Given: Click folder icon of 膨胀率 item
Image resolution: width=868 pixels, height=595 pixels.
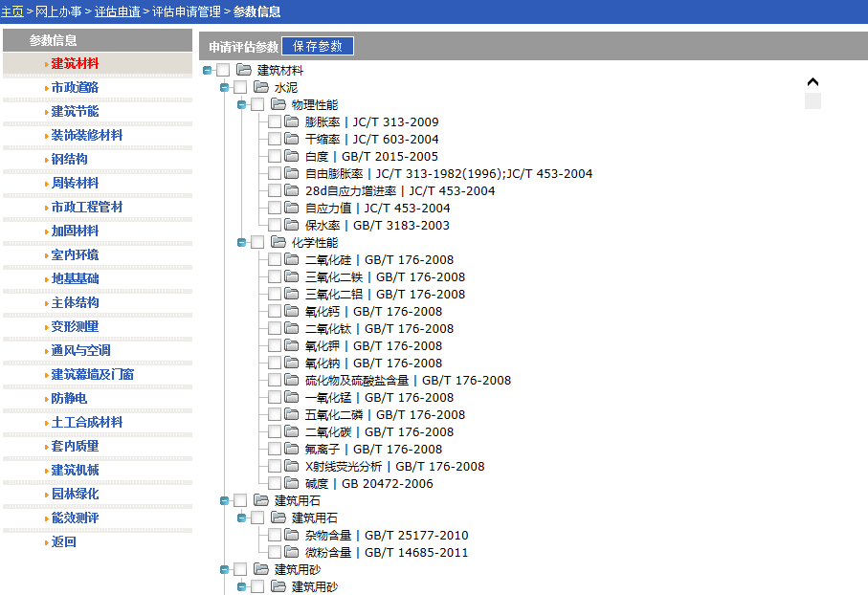Looking at the screenshot, I should tap(292, 122).
